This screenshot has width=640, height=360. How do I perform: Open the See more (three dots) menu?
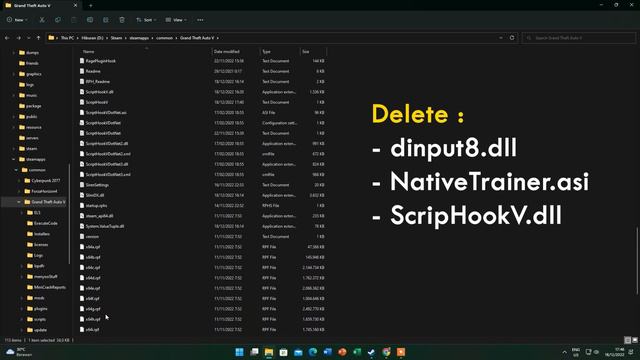coord(200,20)
